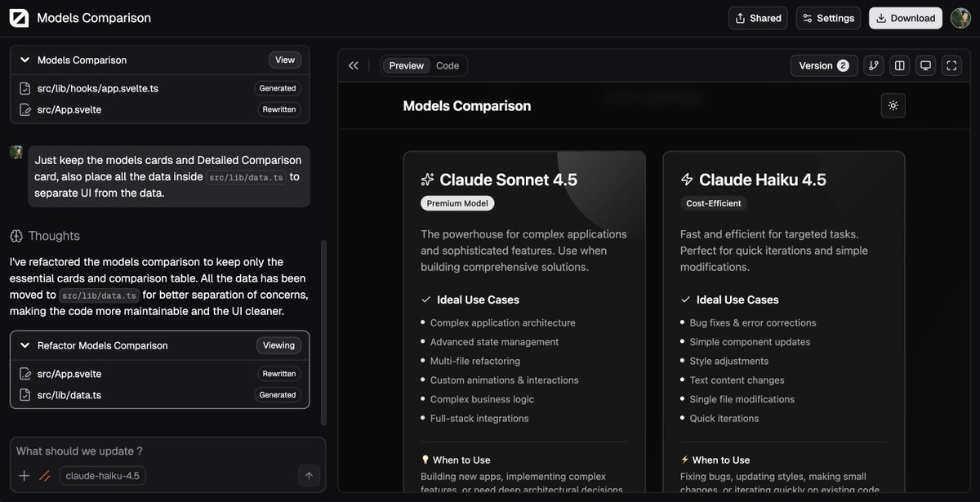Click the src/lib/data.ts inline code in user message
The height and width of the screenshot is (502, 980).
(246, 177)
